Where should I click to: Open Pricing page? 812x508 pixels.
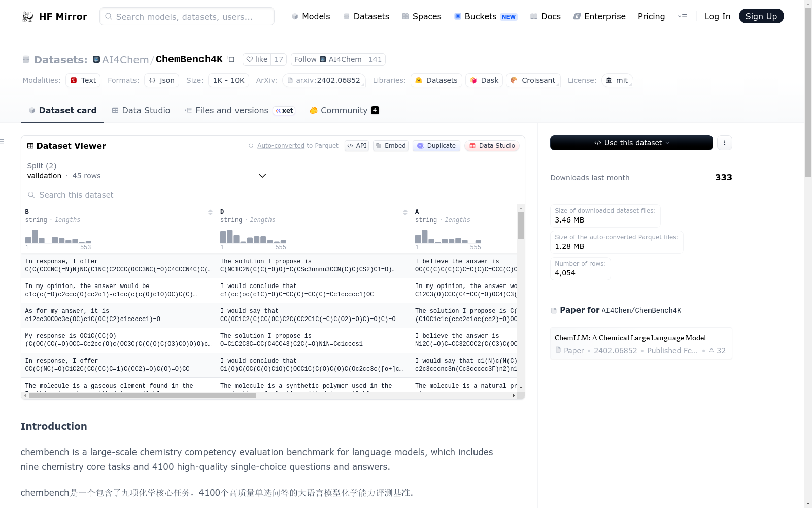651,16
